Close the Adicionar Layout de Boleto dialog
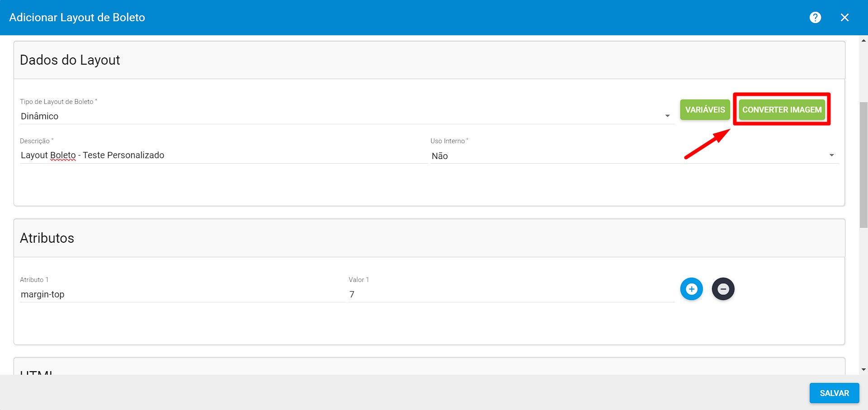The width and height of the screenshot is (868, 410). coord(844,17)
